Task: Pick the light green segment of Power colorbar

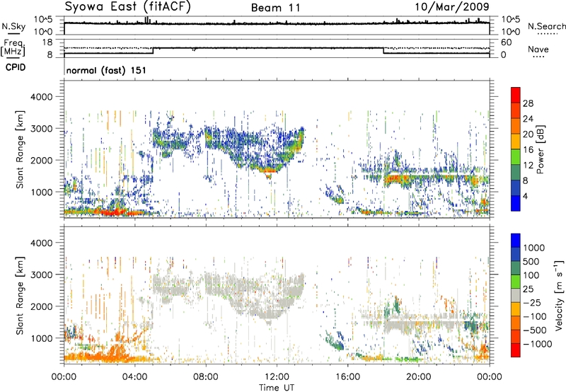Action: [x=516, y=157]
